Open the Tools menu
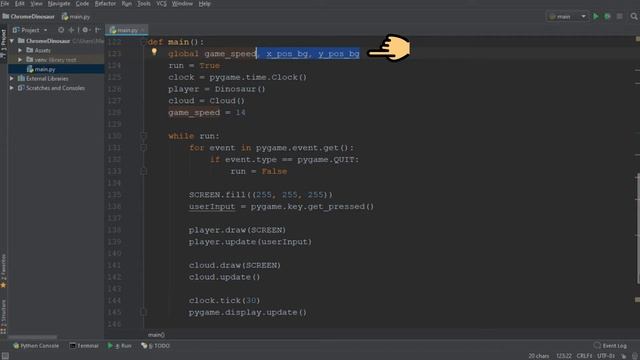 [144, 4]
